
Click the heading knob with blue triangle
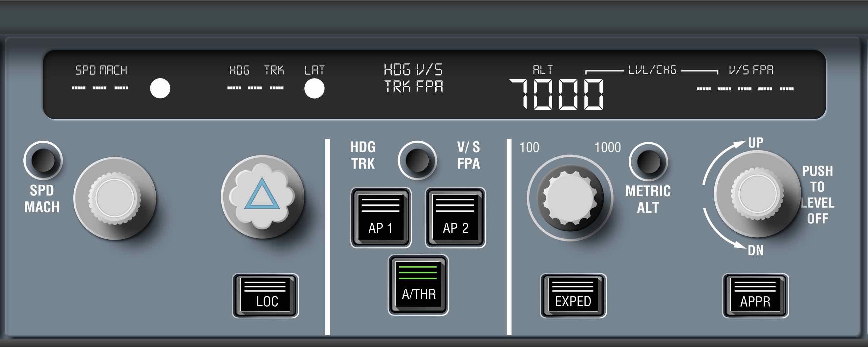[x=262, y=197]
